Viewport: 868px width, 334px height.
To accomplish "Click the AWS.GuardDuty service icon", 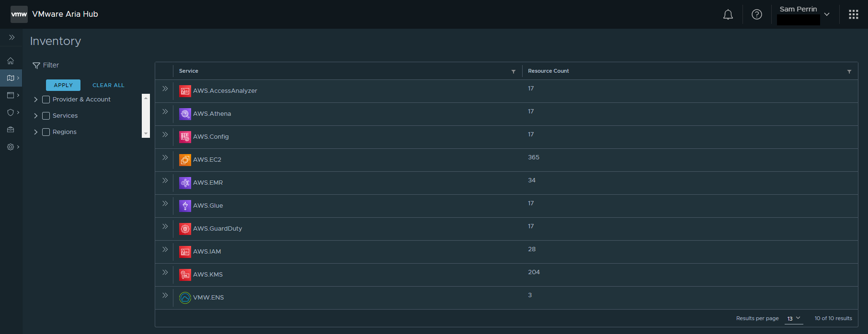I will click(185, 229).
